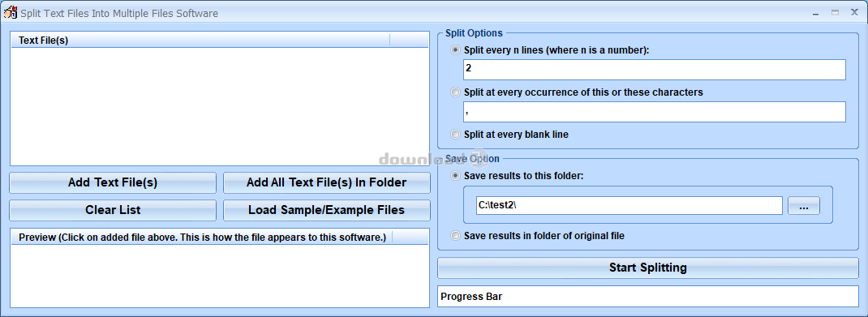Click the C:\test2\ folder path field
This screenshot has width=868, height=317.
coord(629,206)
